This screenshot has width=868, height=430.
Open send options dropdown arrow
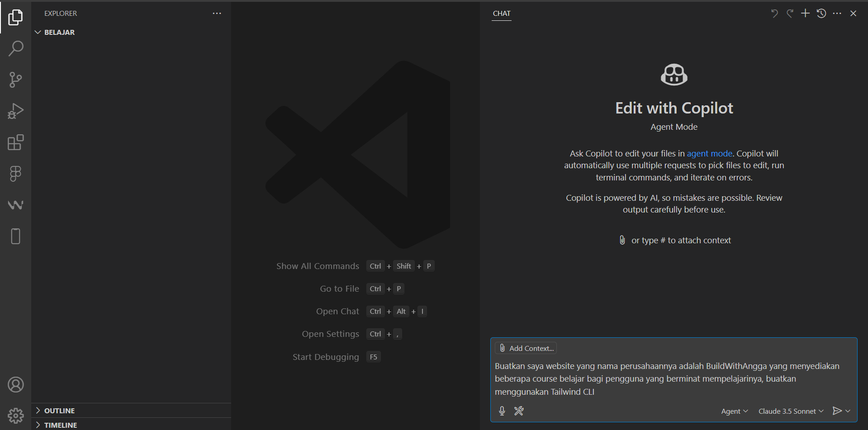pos(848,411)
